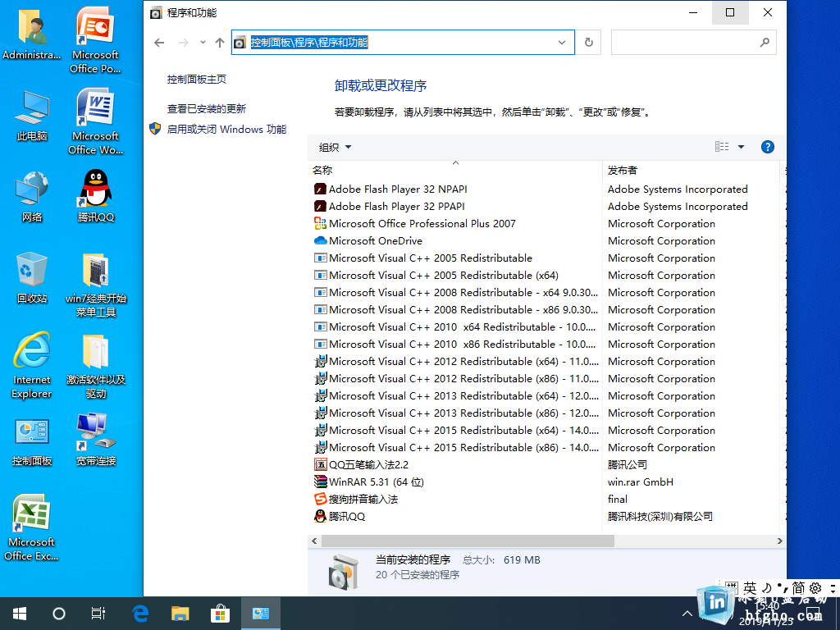Open Microsoft Office PowerPoint desktop shortcut

tap(95, 39)
